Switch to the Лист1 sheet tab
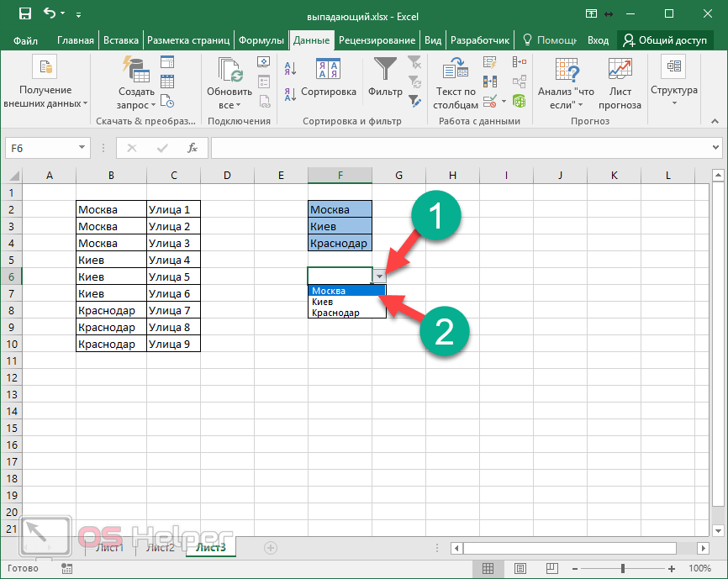The height and width of the screenshot is (579, 728). tap(109, 548)
